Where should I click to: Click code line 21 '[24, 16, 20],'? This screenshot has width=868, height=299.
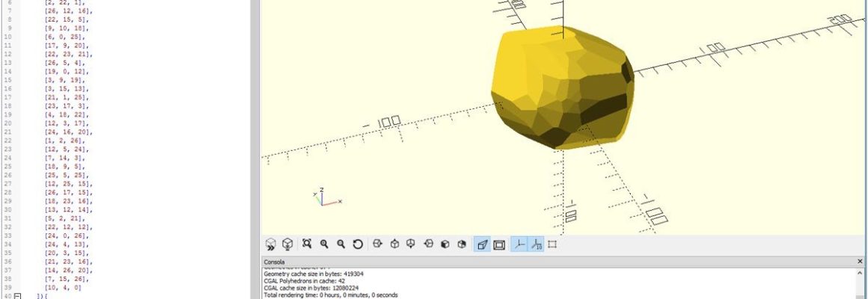click(68, 132)
